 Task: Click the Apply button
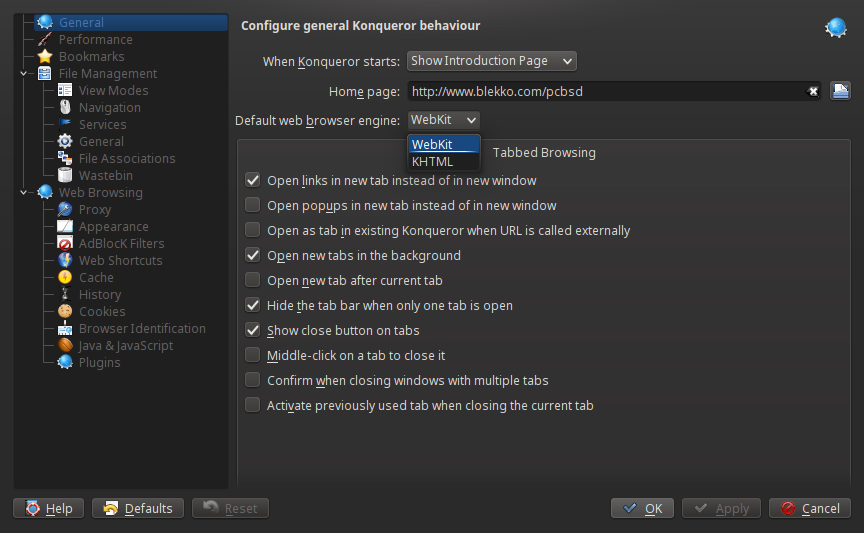pos(721,508)
